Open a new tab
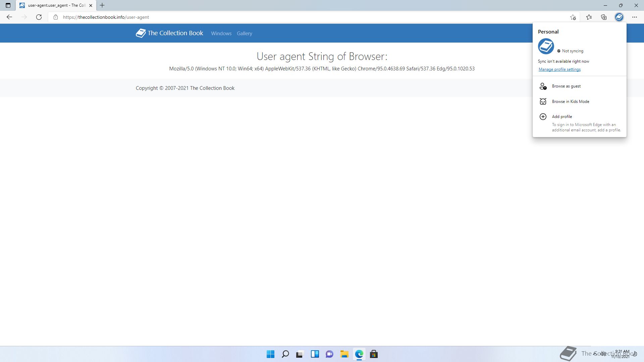The width and height of the screenshot is (644, 362). coord(102,5)
